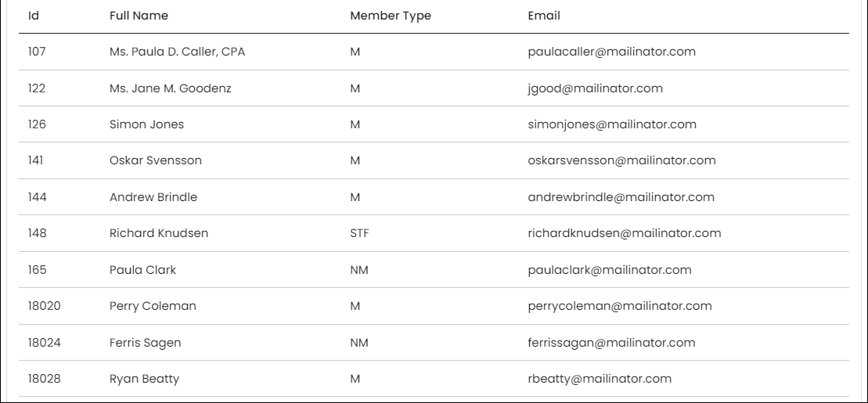
Task: Click the Id column header
Action: point(34,16)
